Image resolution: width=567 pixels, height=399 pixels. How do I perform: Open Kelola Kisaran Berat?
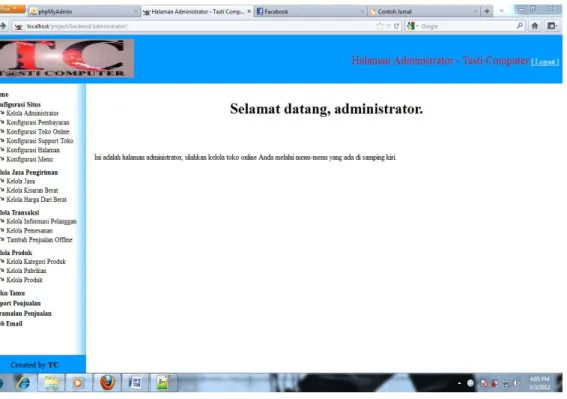pyautogui.click(x=32, y=190)
